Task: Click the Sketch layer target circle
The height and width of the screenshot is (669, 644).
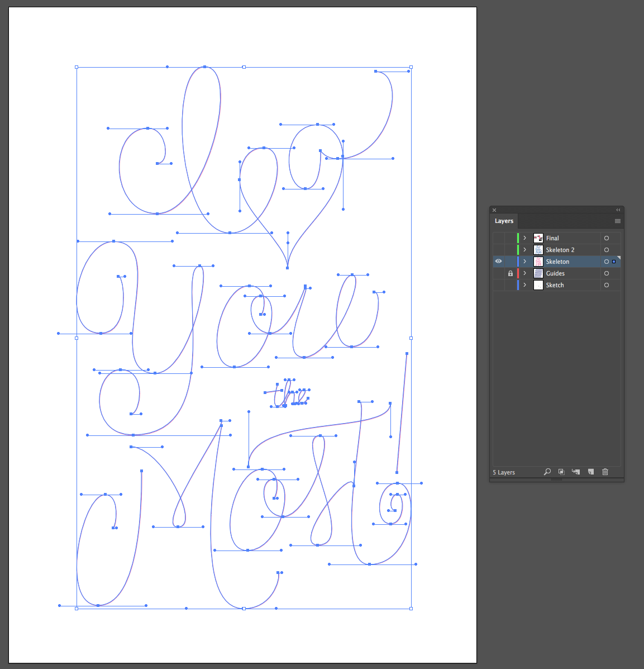Action: coord(607,285)
